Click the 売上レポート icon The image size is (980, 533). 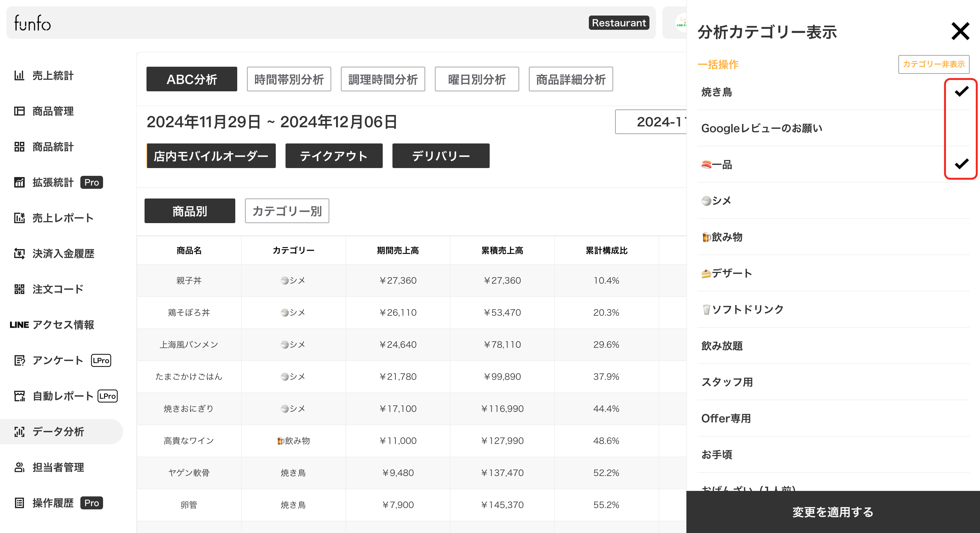click(x=19, y=218)
